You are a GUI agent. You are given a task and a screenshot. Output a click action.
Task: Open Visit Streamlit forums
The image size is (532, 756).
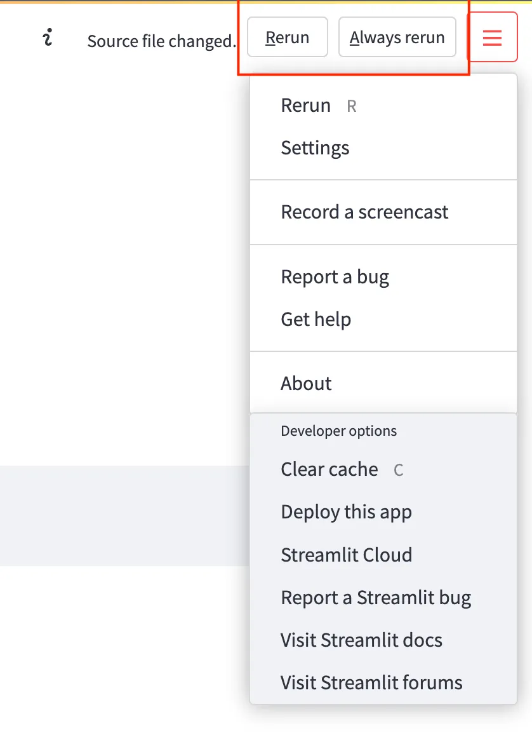click(x=371, y=683)
